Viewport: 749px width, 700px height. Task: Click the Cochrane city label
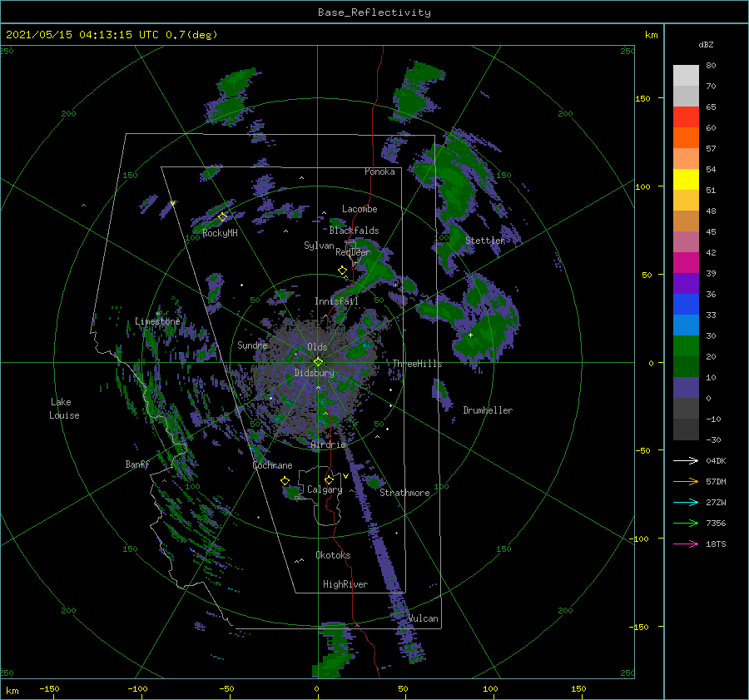[x=272, y=465]
